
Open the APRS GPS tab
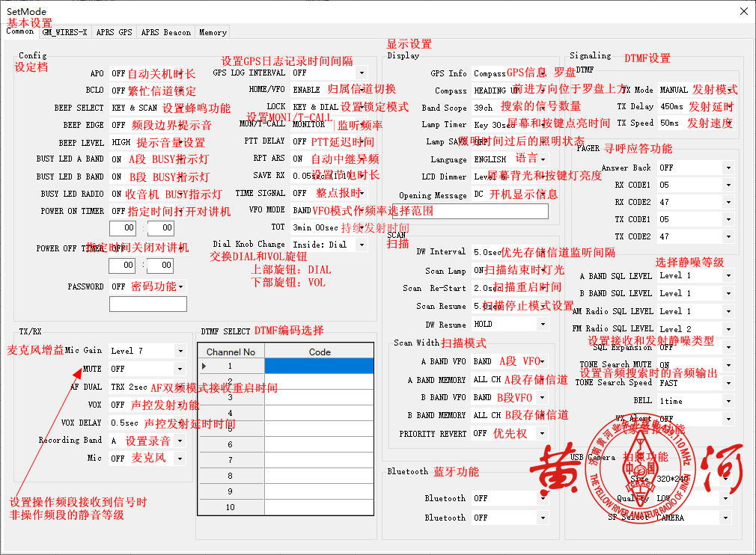coord(114,32)
